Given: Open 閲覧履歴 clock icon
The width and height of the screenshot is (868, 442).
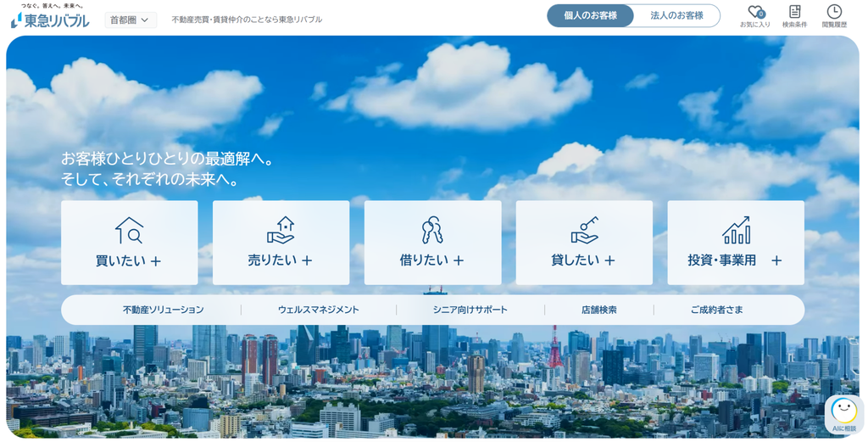Looking at the screenshot, I should tap(834, 17).
